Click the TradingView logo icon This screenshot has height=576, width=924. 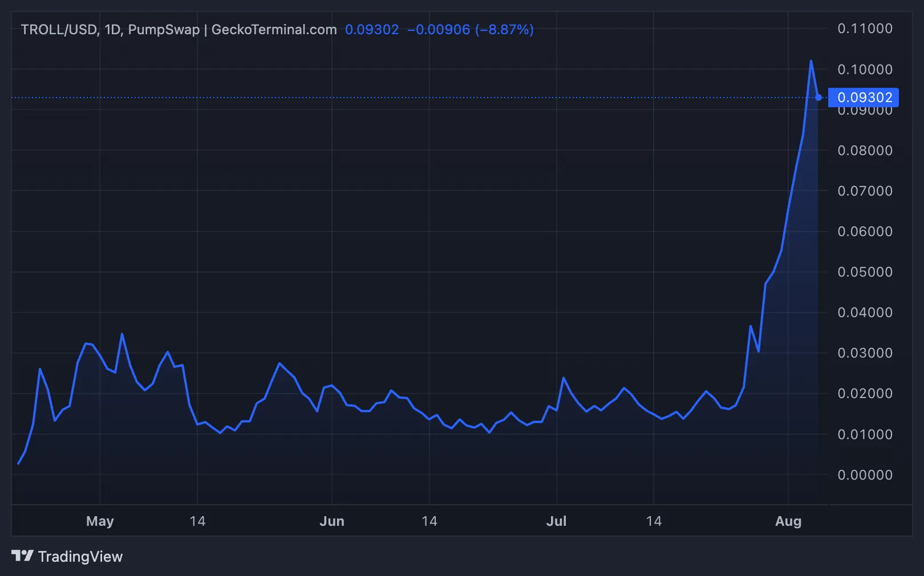coord(21,556)
